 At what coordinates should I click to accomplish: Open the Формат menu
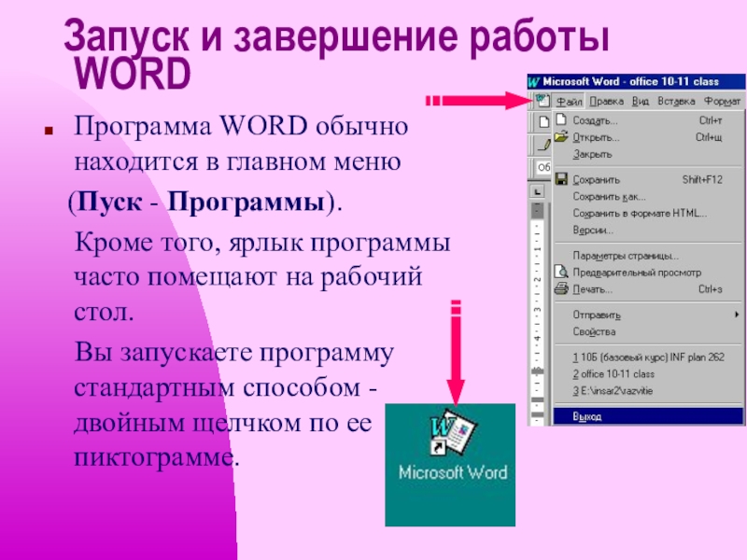coord(722,102)
